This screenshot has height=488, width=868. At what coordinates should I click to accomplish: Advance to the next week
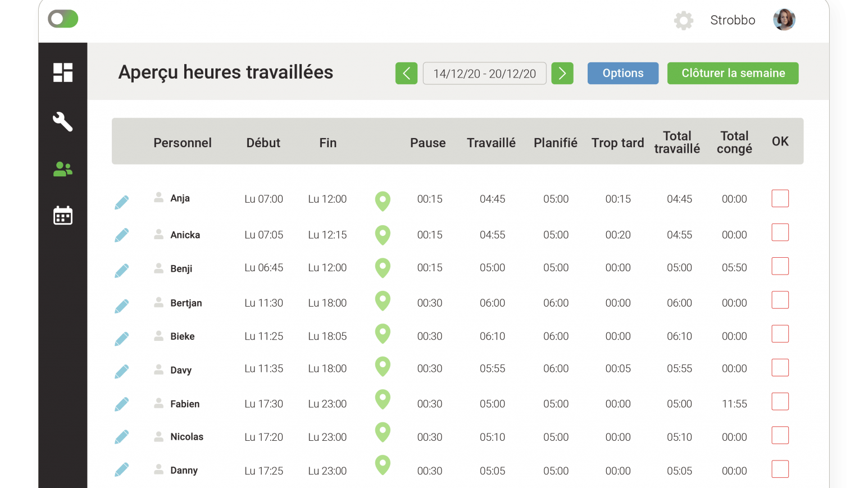click(562, 74)
